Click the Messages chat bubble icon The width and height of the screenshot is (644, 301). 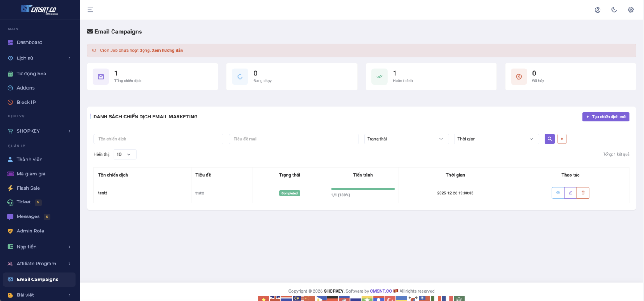pyautogui.click(x=10, y=217)
